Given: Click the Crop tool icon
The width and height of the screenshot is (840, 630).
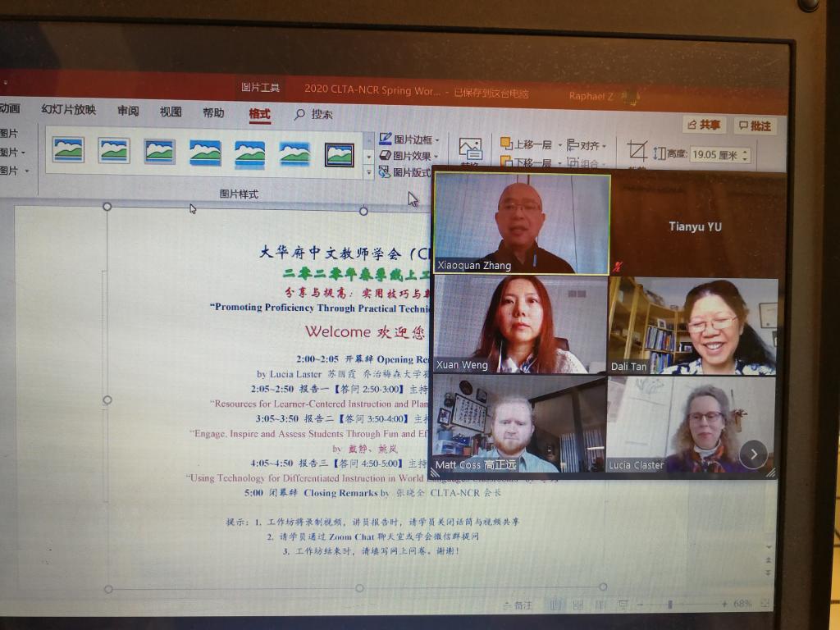Looking at the screenshot, I should coord(637,151).
